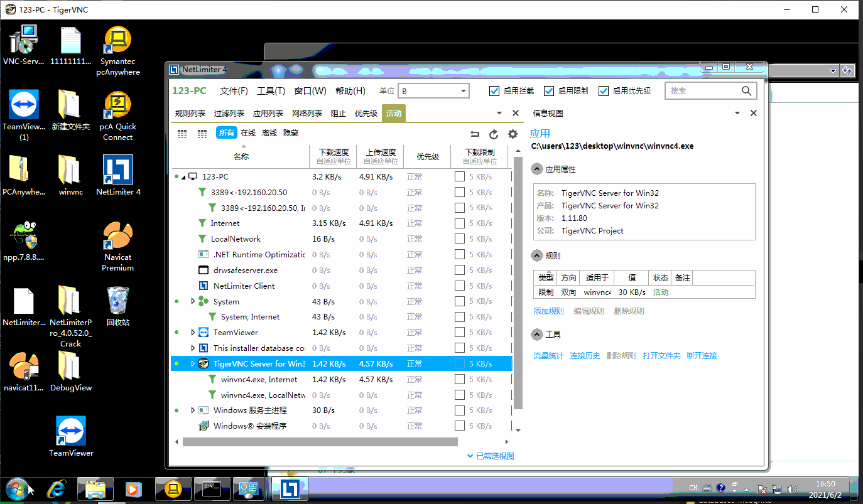The image size is (863, 504).
Task: Collapse the 工具 section
Action: pos(537,334)
